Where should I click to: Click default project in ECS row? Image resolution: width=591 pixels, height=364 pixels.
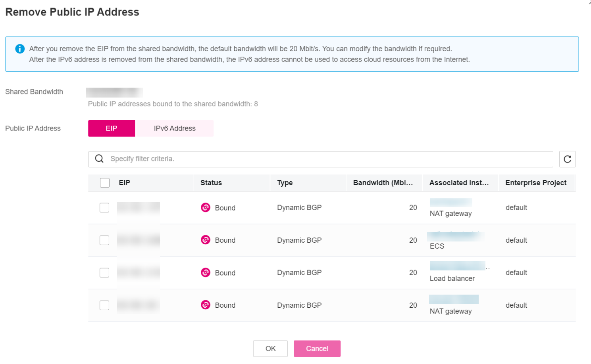516,240
